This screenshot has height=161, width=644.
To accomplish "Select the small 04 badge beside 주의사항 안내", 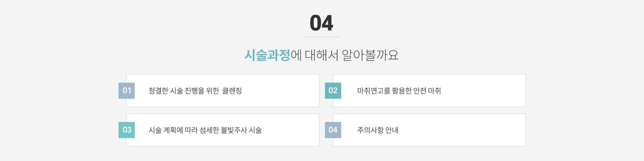I will (x=333, y=130).
